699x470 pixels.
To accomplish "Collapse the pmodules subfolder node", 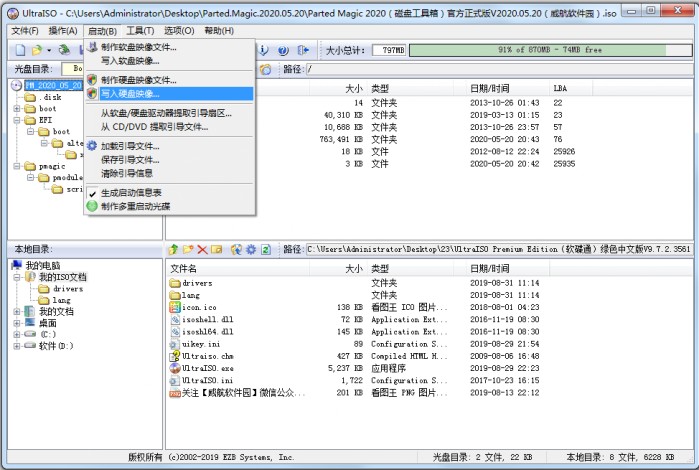I will pyautogui.click(x=31, y=177).
